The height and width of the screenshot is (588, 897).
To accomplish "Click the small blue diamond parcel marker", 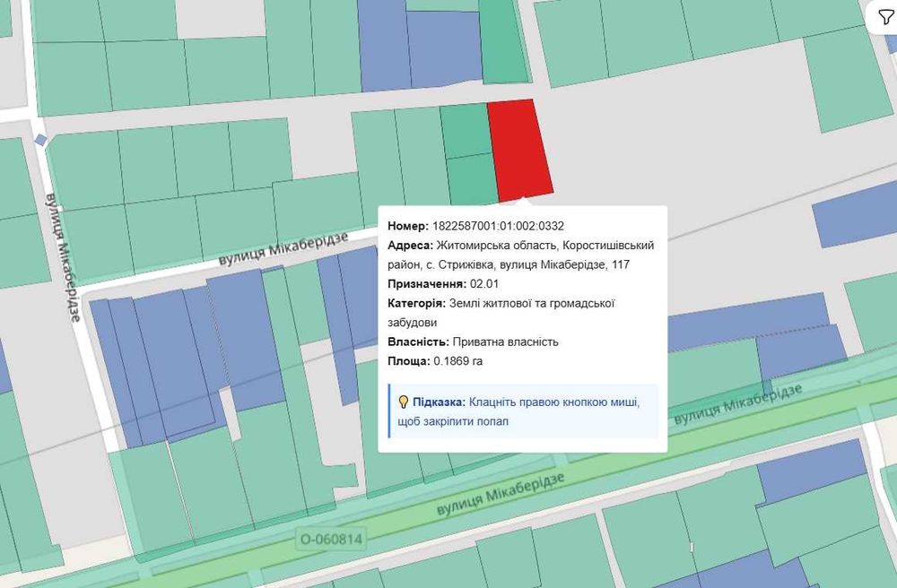I will 40,140.
